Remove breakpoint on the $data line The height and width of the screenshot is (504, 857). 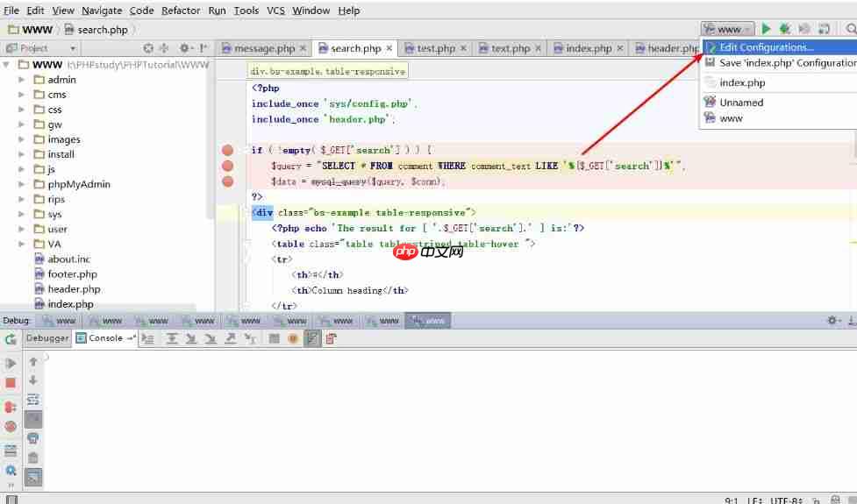coord(228,181)
